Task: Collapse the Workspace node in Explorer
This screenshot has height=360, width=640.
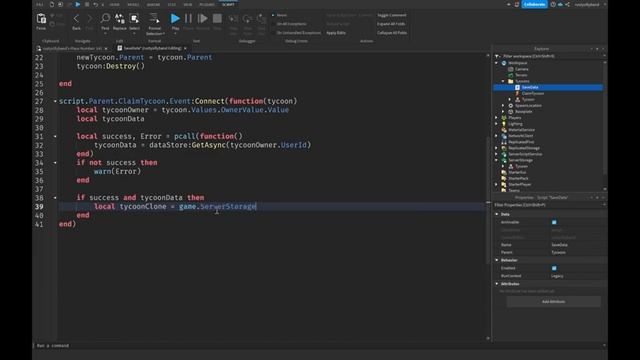Action: [x=497, y=63]
